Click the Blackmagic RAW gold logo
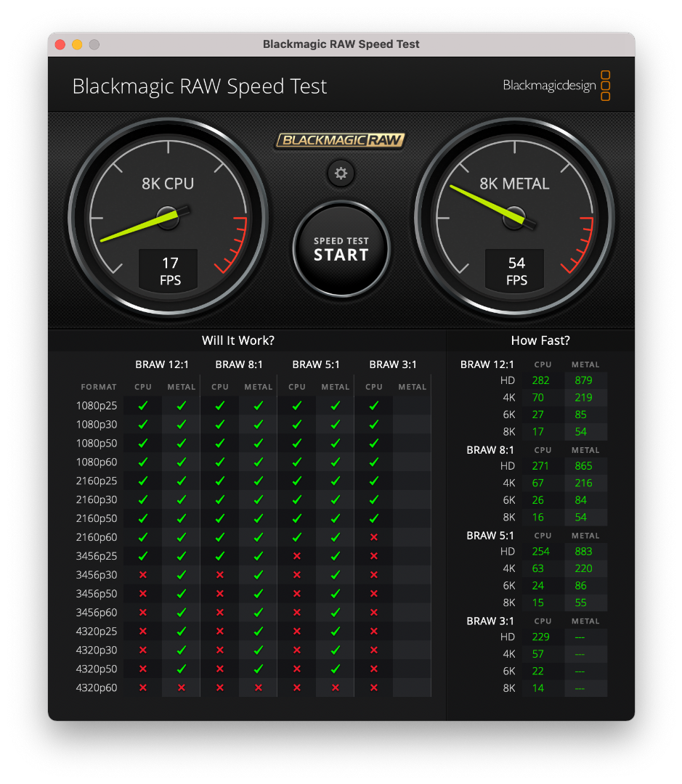This screenshot has height=784, width=682. pyautogui.click(x=340, y=140)
